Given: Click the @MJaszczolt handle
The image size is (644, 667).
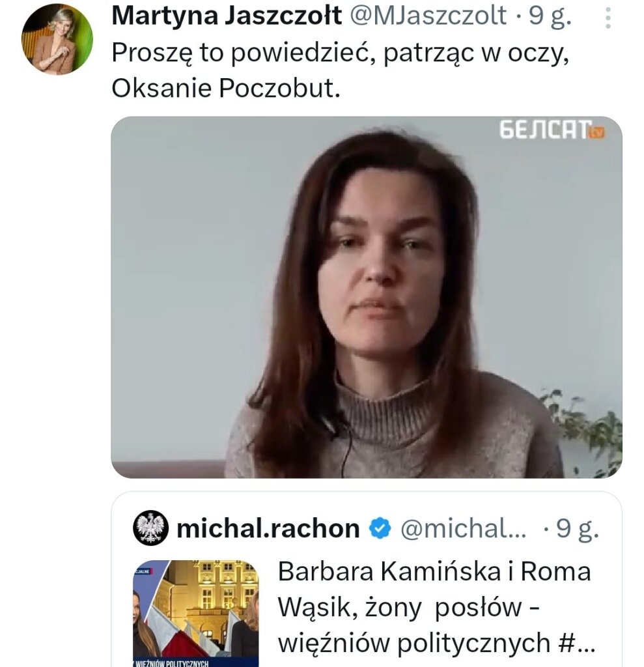Looking at the screenshot, I should [431, 17].
